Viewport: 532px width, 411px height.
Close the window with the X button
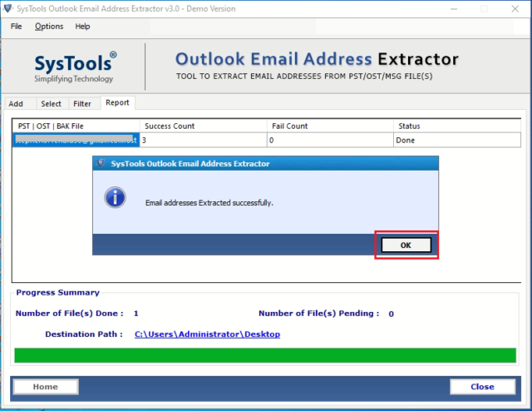(x=515, y=9)
